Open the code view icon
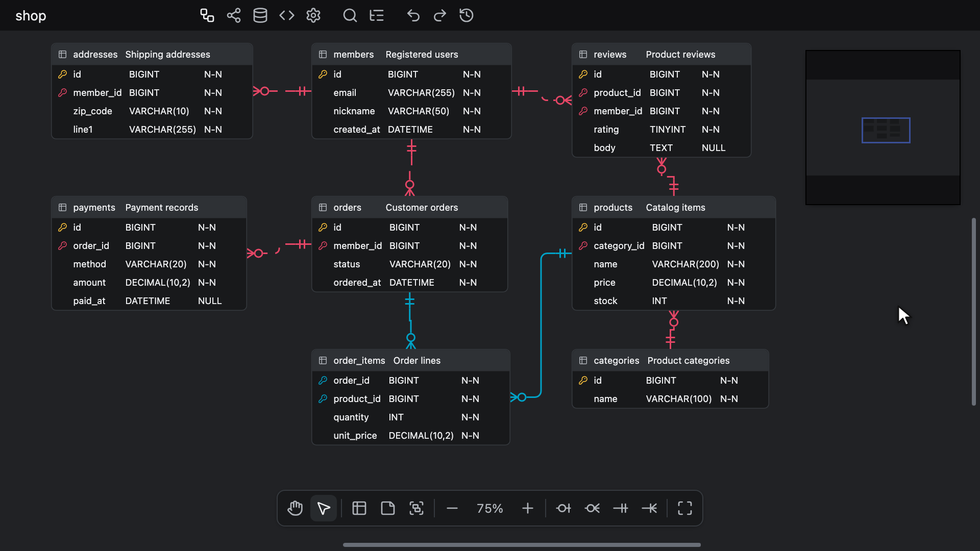The image size is (980, 551). pyautogui.click(x=287, y=15)
